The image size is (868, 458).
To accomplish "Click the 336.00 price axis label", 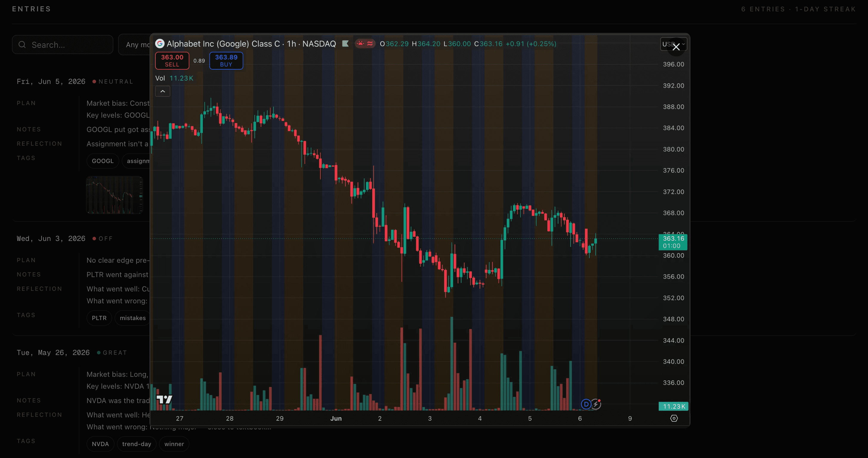I will (674, 383).
